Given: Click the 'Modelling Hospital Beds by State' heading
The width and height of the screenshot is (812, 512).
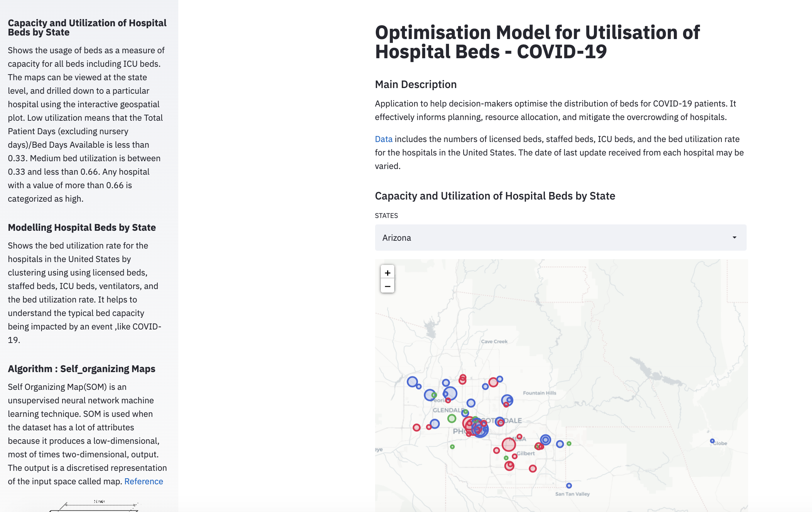Looking at the screenshot, I should tap(82, 228).
